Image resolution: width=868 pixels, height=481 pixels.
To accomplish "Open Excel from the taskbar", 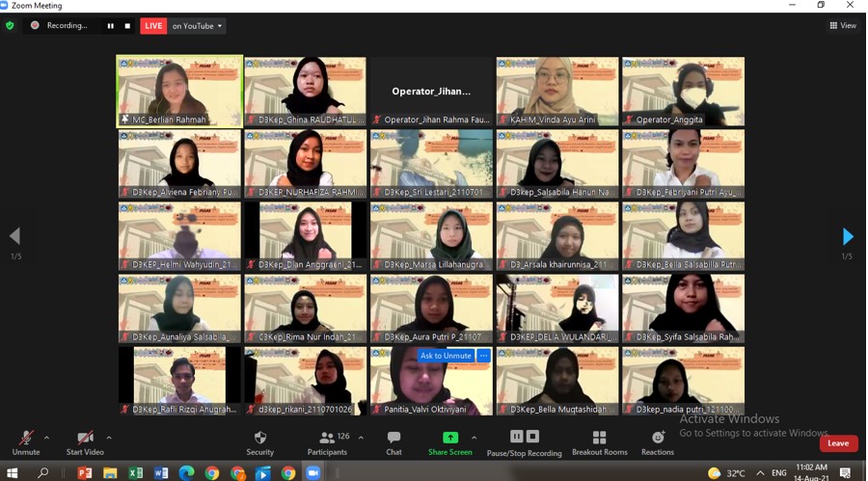I will click(x=136, y=472).
